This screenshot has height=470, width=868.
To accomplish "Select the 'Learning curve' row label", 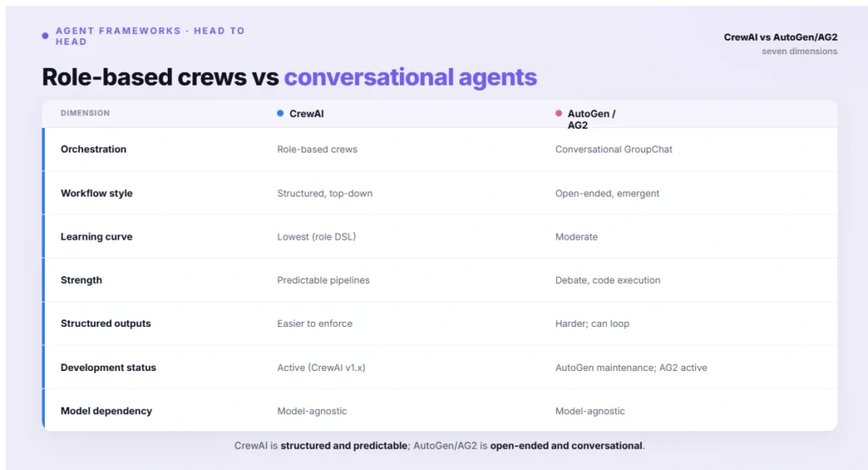I will tap(97, 236).
